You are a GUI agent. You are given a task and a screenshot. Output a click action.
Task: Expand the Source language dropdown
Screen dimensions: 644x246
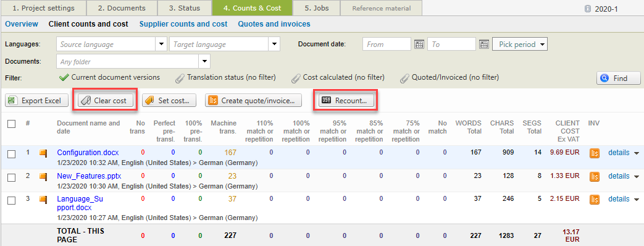pos(161,45)
